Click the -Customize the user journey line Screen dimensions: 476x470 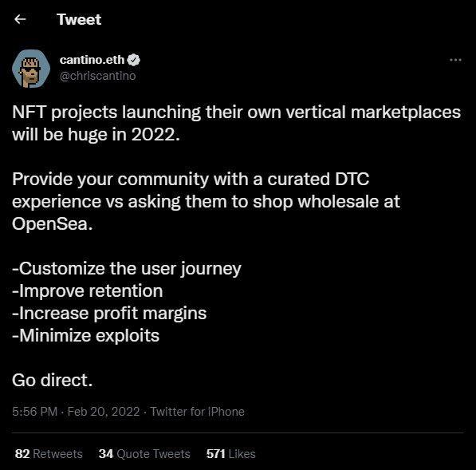coord(127,269)
